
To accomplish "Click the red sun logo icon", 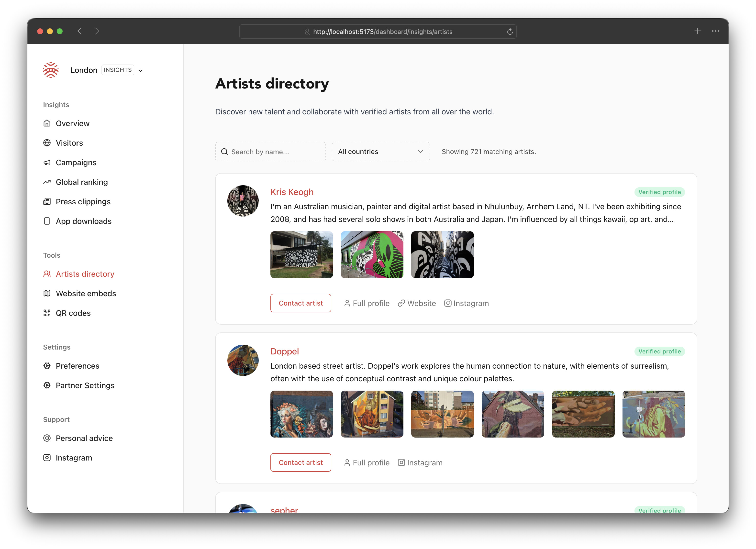I will tap(51, 70).
